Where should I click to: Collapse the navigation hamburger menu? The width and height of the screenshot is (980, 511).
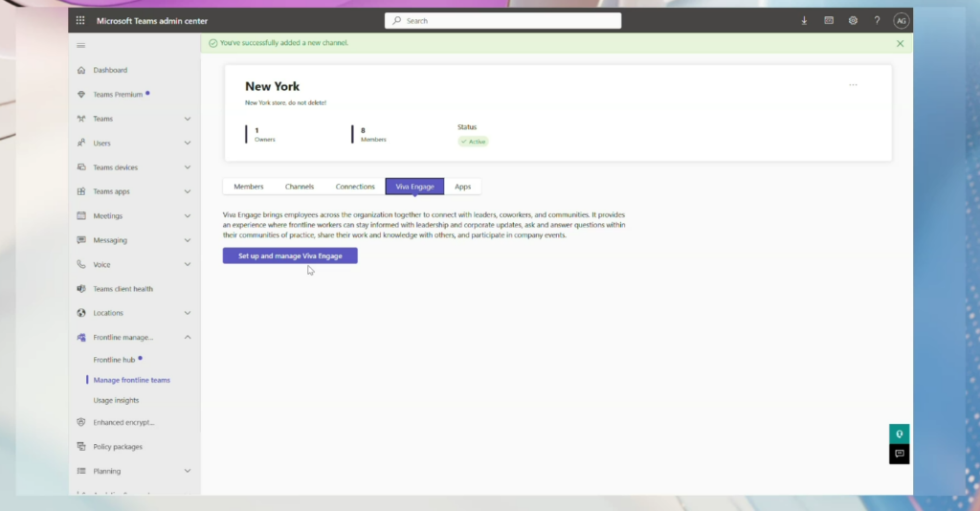click(x=80, y=46)
